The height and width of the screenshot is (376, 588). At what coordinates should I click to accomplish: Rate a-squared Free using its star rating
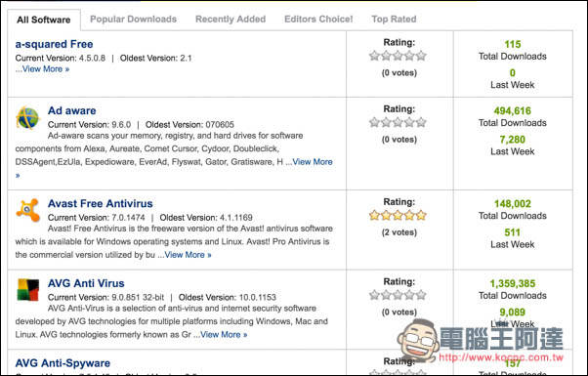click(398, 56)
